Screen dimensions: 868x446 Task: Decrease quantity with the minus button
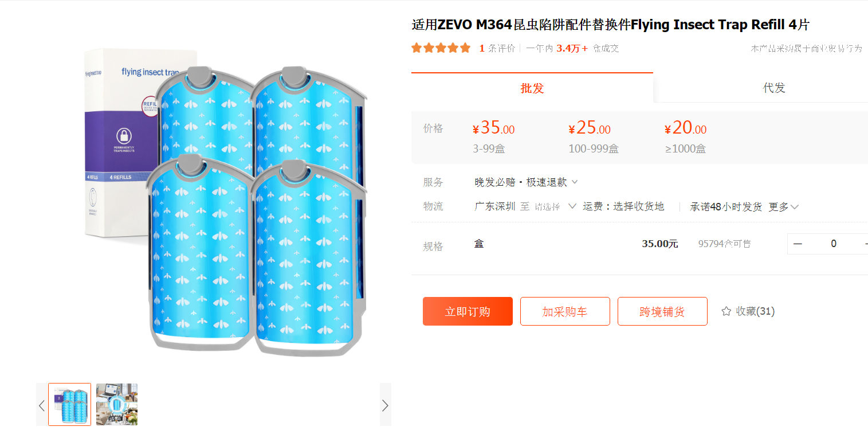coord(798,244)
